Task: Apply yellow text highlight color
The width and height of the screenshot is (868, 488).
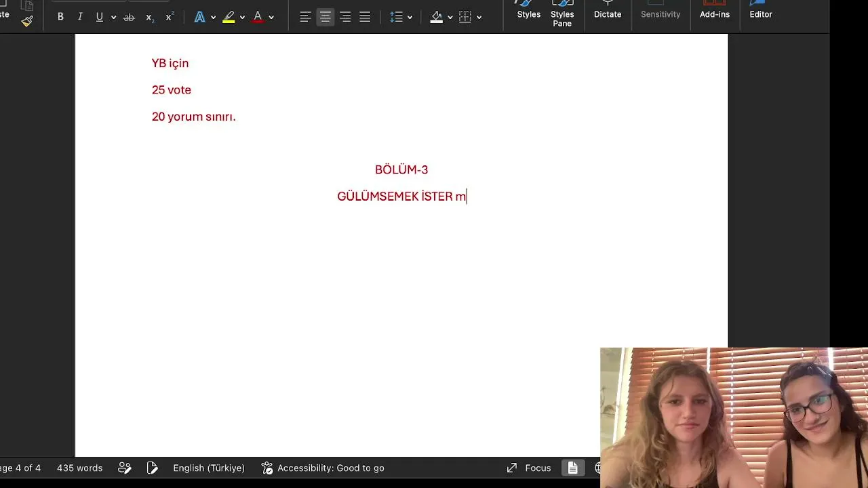Action: click(x=229, y=17)
